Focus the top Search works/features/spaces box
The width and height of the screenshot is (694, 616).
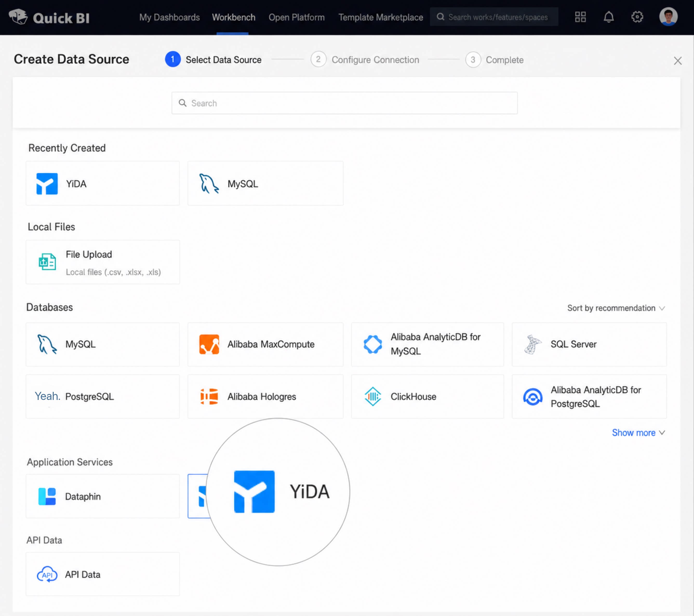(494, 17)
